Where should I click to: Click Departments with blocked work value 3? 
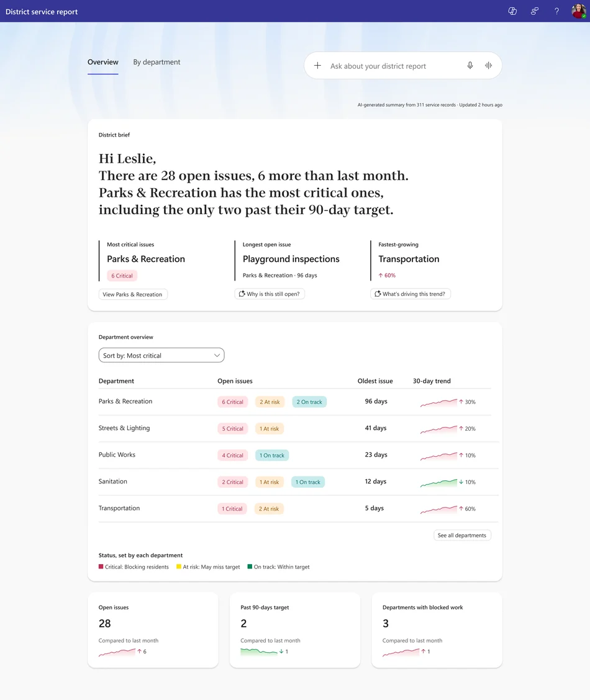(x=386, y=623)
